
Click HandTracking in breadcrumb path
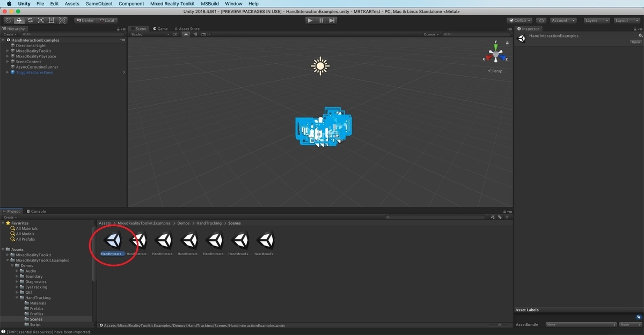tap(209, 223)
